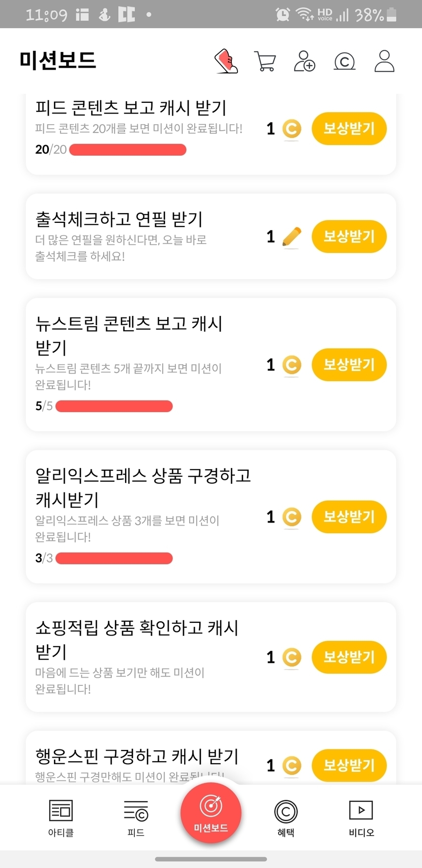This screenshot has width=422, height=868.
Task: Switch to the 피드 tab
Action: (136, 818)
